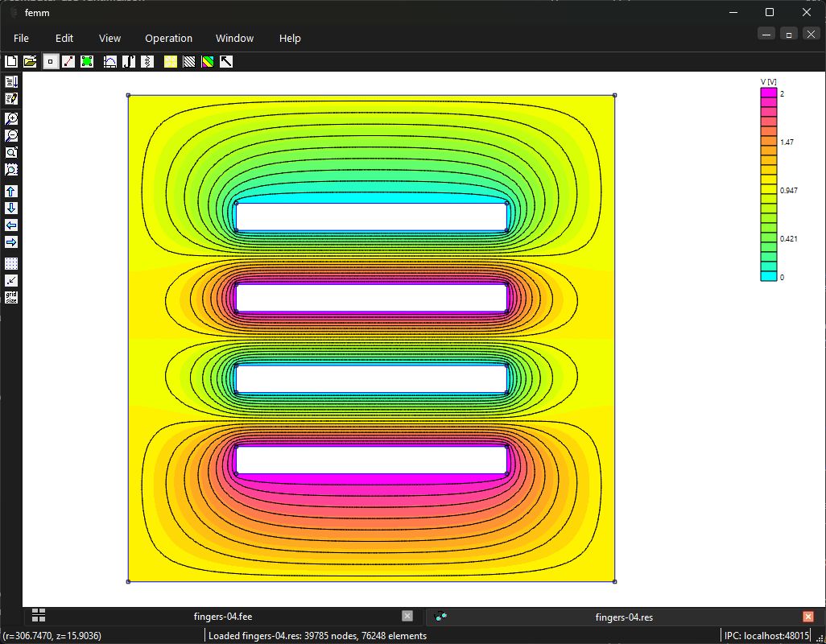The width and height of the screenshot is (826, 644).
Task: Select the point mode tool
Action: [50, 62]
